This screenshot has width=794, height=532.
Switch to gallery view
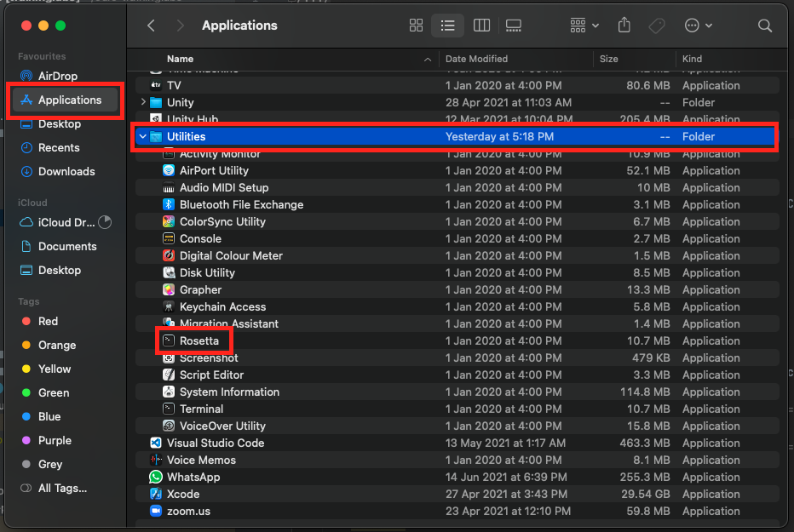(514, 26)
